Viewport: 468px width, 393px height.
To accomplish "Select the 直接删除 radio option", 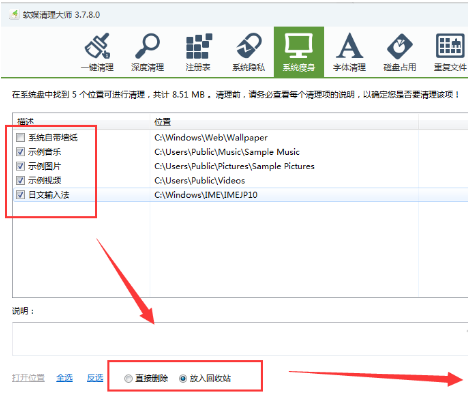I will [x=128, y=378].
